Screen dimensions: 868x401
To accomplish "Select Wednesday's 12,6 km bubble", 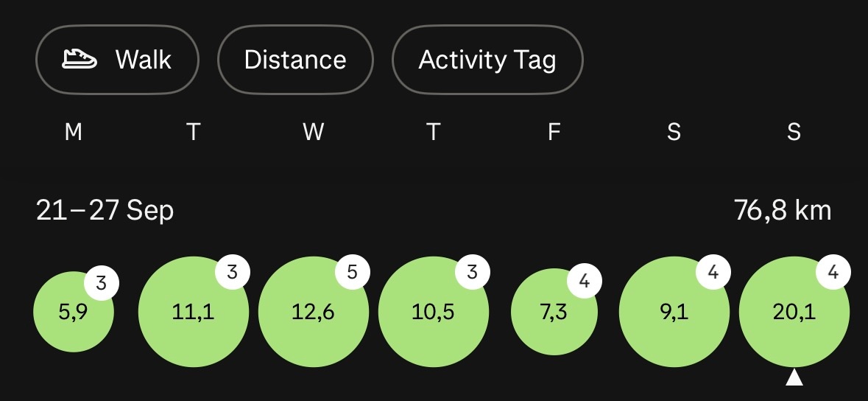I will (314, 312).
